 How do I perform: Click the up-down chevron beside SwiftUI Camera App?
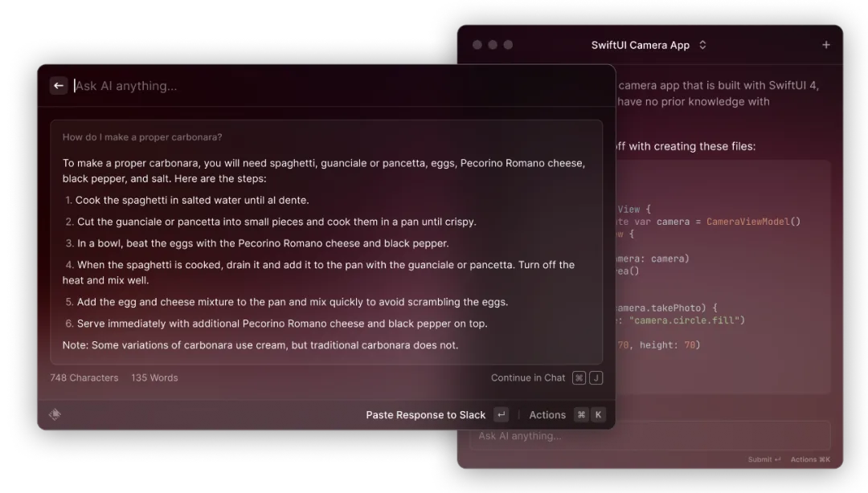point(702,46)
